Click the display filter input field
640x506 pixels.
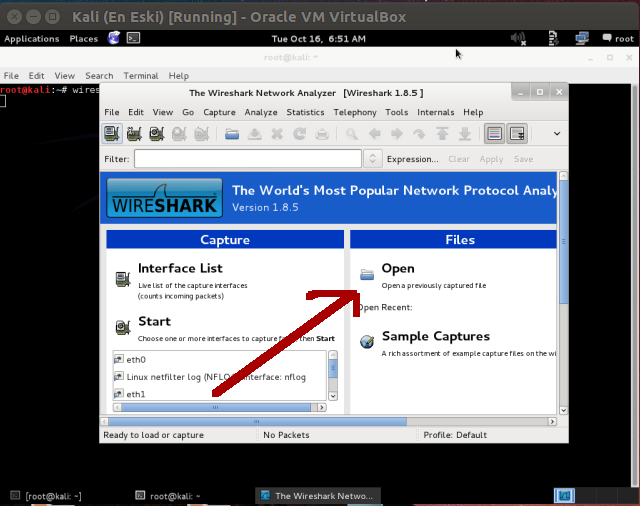coord(248,159)
